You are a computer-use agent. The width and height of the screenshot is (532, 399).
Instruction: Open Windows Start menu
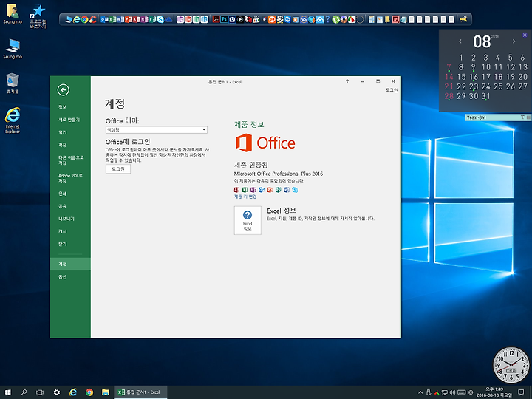pyautogui.click(x=8, y=392)
